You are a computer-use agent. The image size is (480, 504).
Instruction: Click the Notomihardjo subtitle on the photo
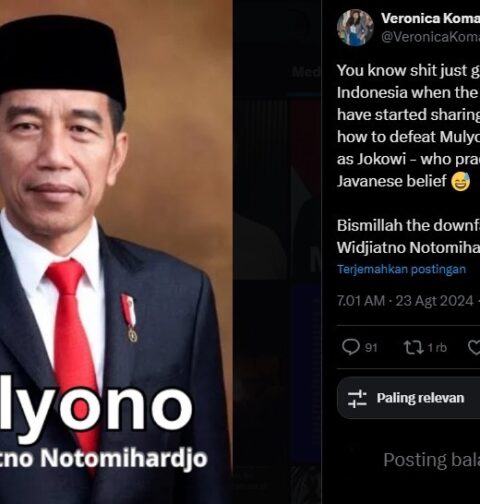click(103, 458)
